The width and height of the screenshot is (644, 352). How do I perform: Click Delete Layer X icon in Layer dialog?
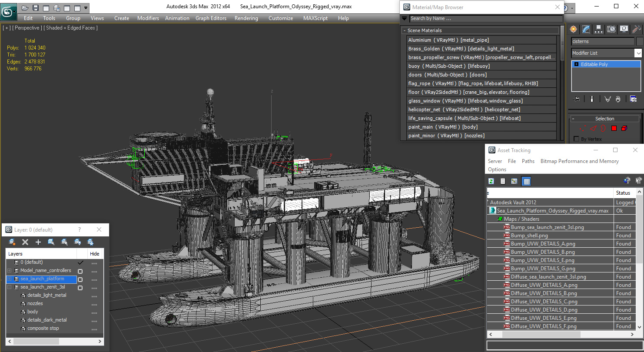[x=25, y=242]
